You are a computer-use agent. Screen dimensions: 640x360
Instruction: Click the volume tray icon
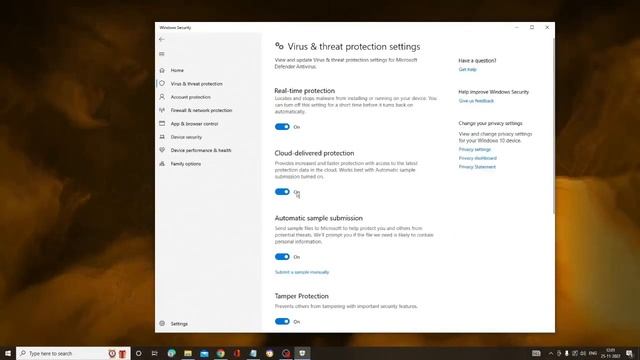pyautogui.click(x=583, y=353)
